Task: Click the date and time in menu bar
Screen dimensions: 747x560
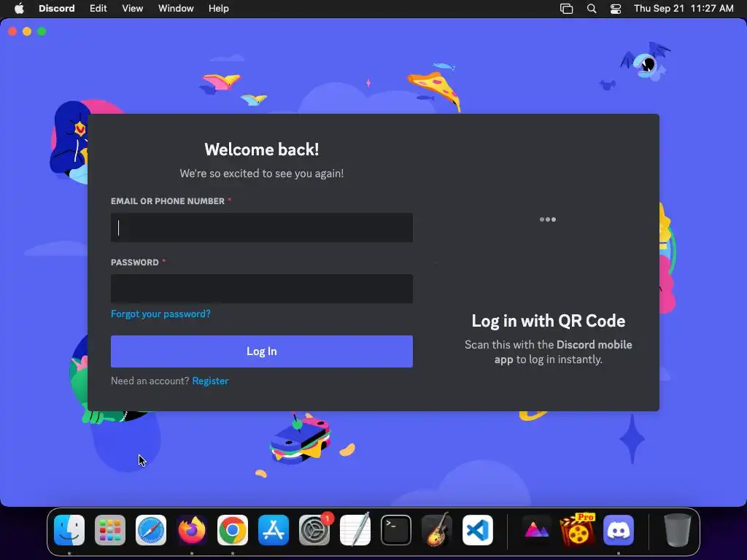Action: (684, 9)
